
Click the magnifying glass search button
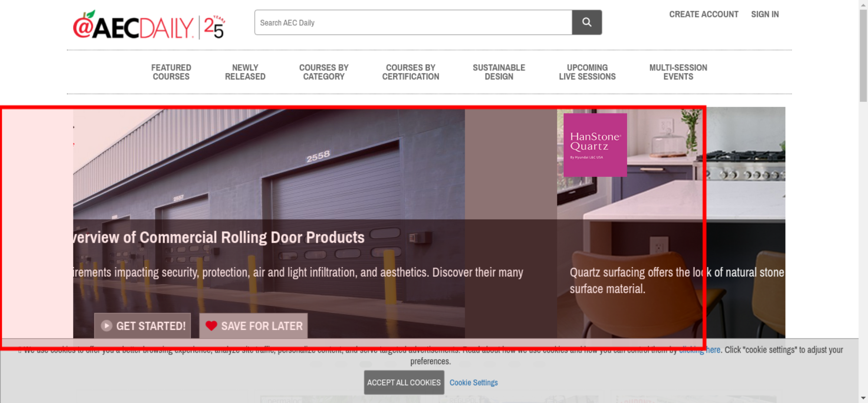pyautogui.click(x=586, y=22)
